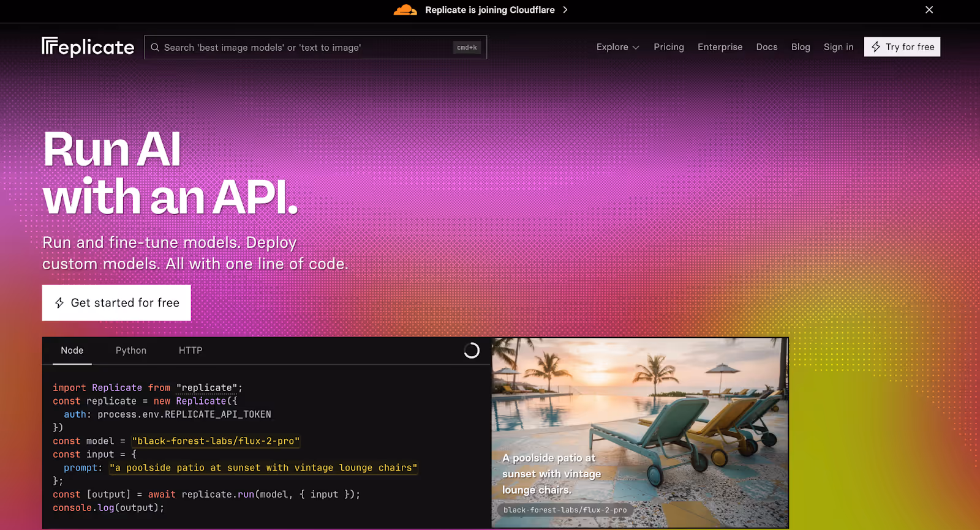Viewport: 980px width, 530px height.
Task: Focus the model search input field
Action: coord(315,47)
